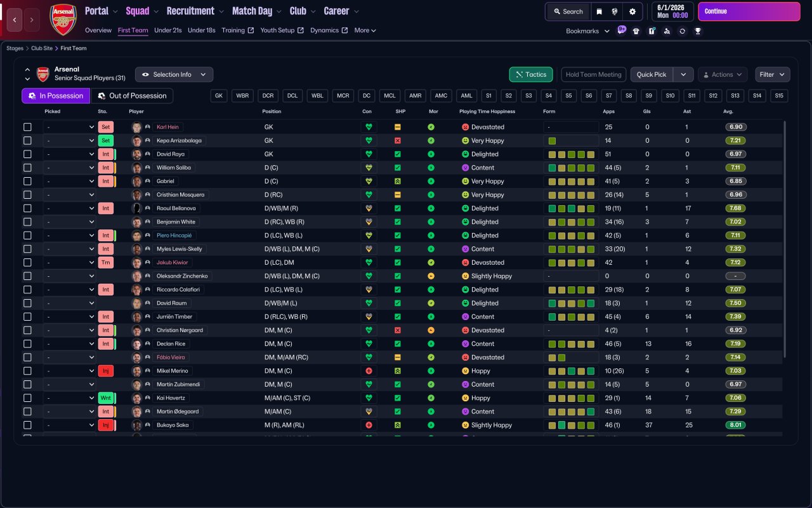Click Raoul Bellanova's form squares
This screenshot has height=508, width=812.
tap(572, 208)
